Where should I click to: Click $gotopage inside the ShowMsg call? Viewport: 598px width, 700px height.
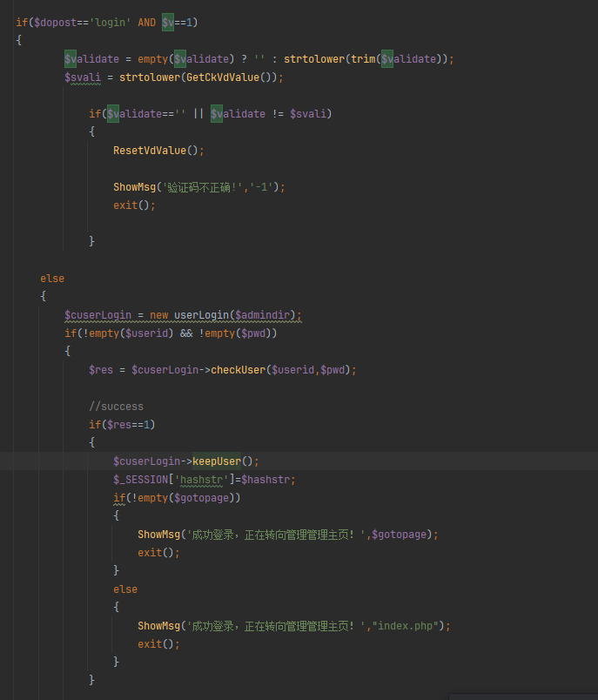tap(400, 535)
